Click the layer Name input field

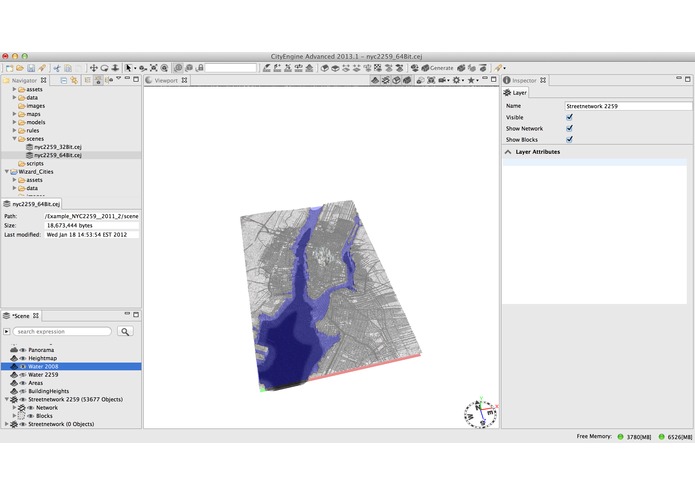[628, 106]
